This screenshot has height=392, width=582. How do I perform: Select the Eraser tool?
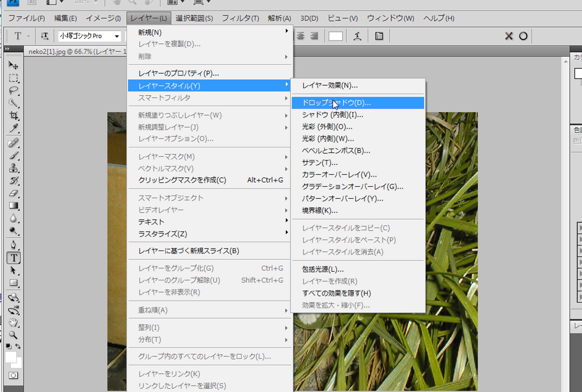[13, 193]
